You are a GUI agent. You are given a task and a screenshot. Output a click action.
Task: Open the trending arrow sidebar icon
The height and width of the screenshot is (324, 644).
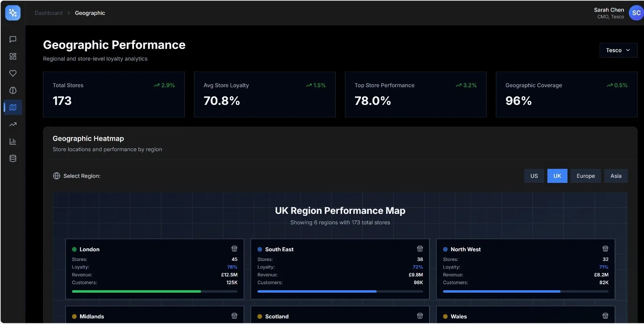point(13,124)
